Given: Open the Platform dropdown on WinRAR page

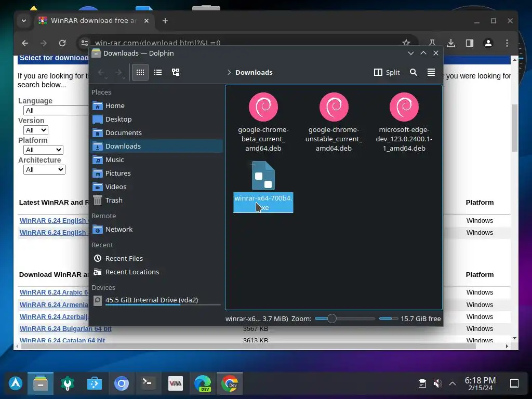Looking at the screenshot, I should pyautogui.click(x=43, y=150).
